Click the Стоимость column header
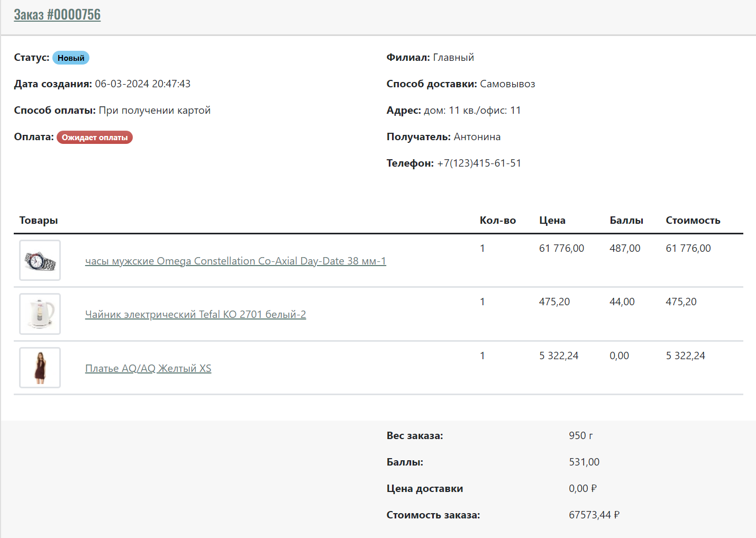This screenshot has height=538, width=756. coord(693,221)
